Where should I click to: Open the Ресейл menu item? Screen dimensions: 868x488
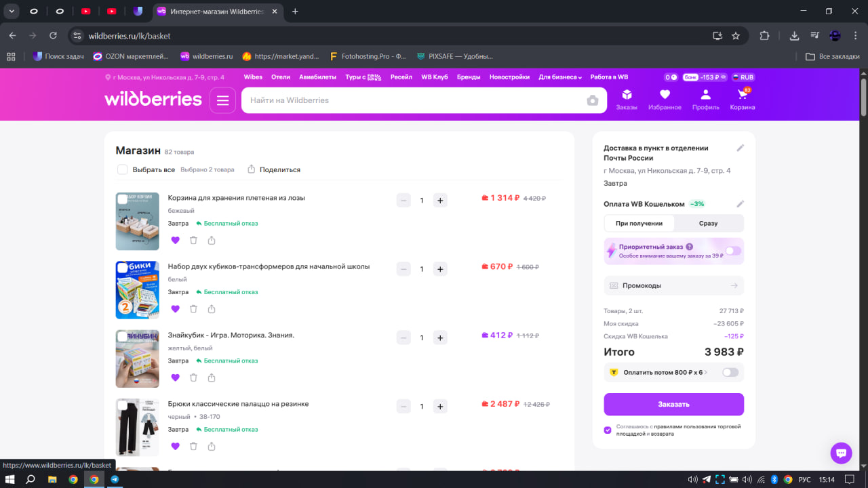(x=401, y=77)
